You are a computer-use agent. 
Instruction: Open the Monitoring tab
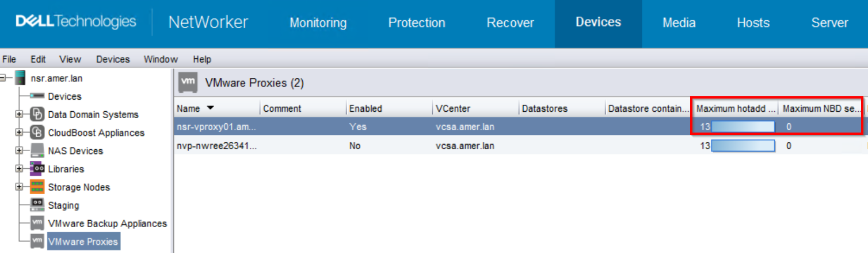(x=318, y=23)
